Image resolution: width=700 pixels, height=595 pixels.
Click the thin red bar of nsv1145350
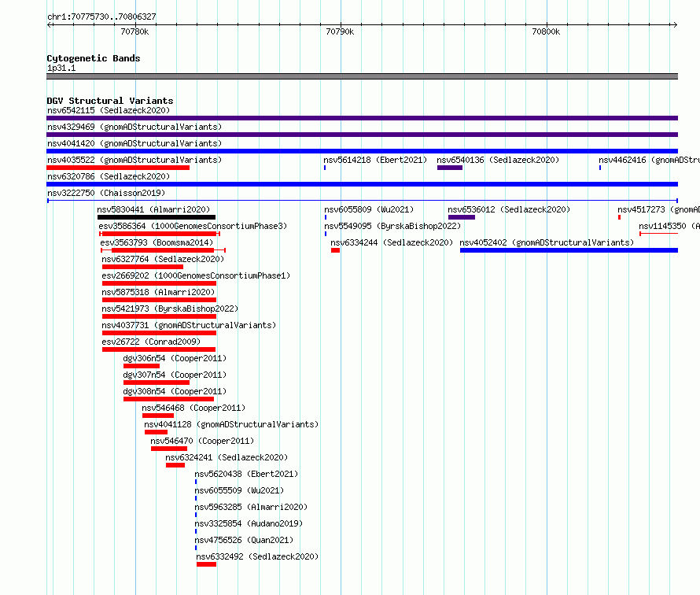click(658, 234)
